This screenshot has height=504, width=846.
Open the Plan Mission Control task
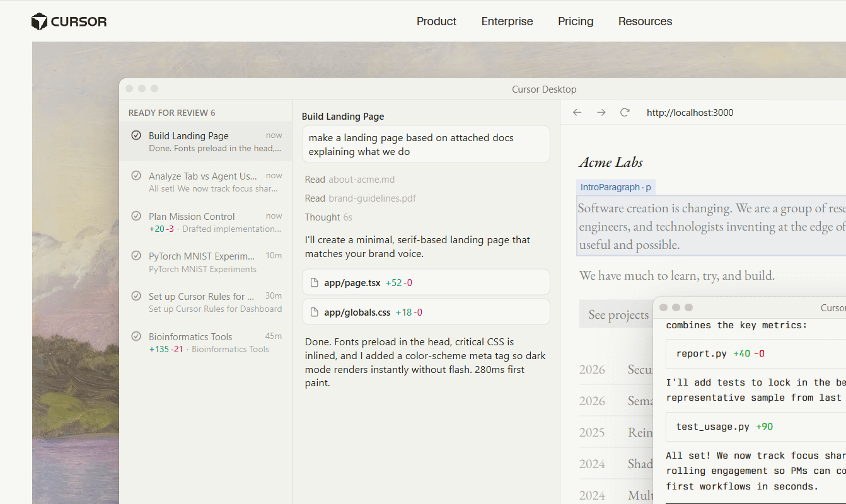coord(206,222)
